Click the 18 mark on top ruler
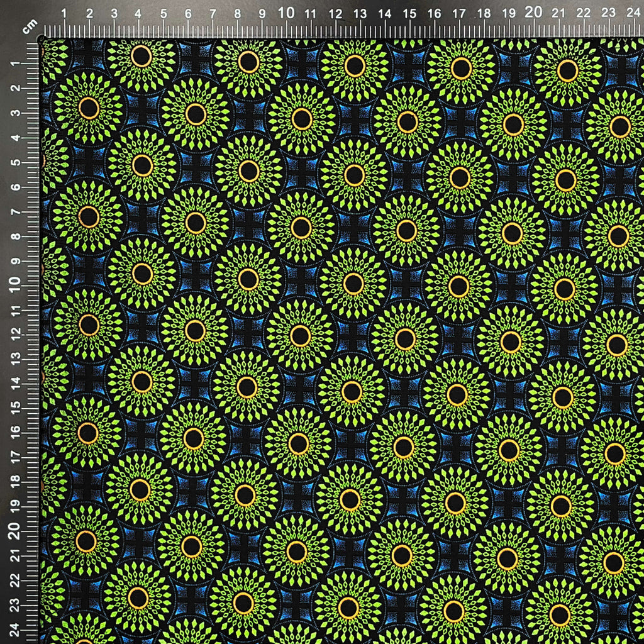 tap(484, 14)
